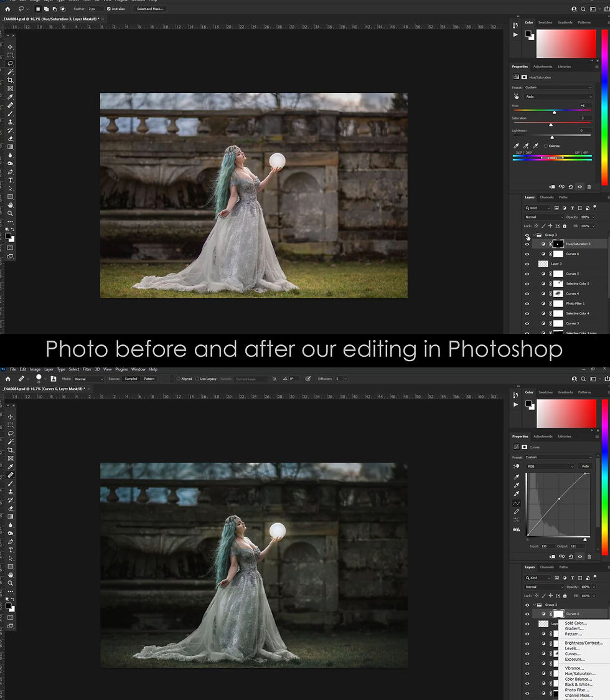Click the foreground color swatch in upper Color panel

pos(528,34)
